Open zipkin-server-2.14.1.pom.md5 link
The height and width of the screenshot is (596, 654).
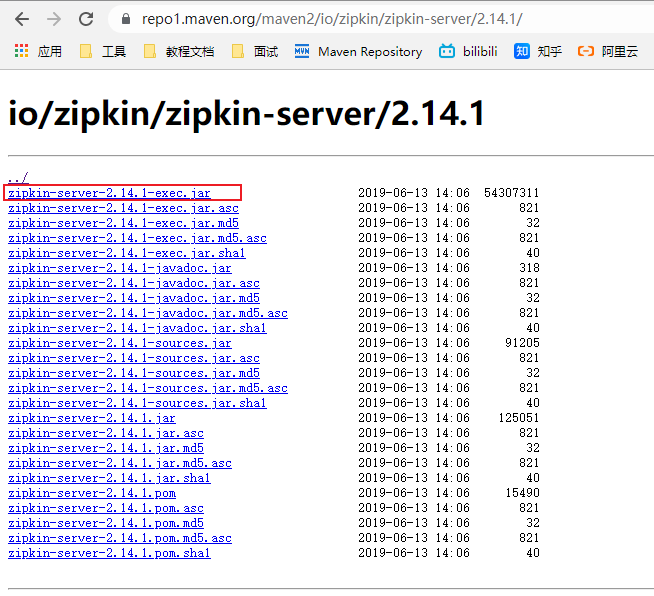(106, 523)
